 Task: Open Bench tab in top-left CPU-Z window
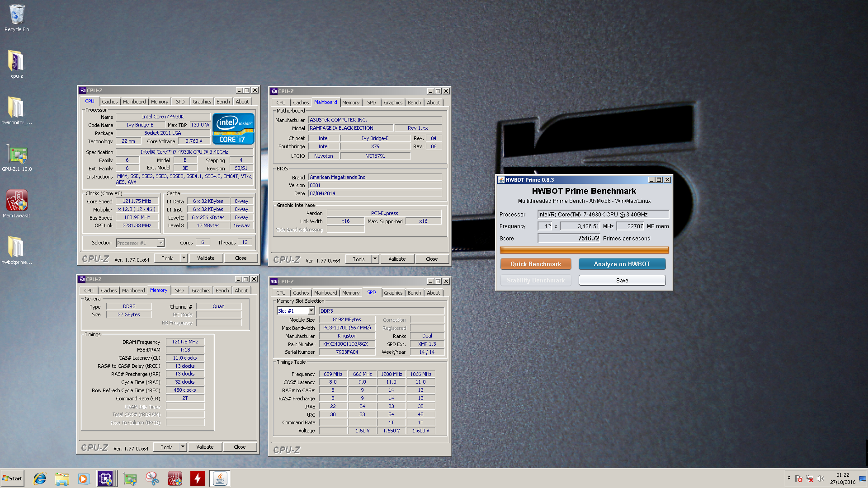[223, 102]
